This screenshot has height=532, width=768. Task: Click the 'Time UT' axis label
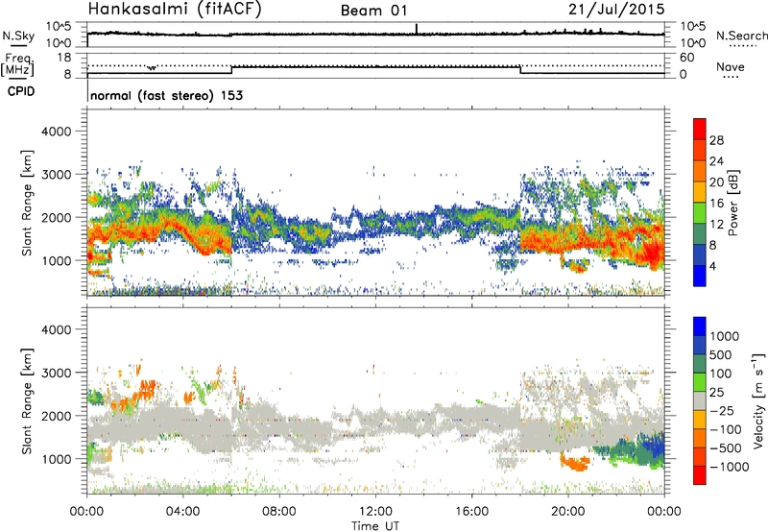pyautogui.click(x=375, y=526)
